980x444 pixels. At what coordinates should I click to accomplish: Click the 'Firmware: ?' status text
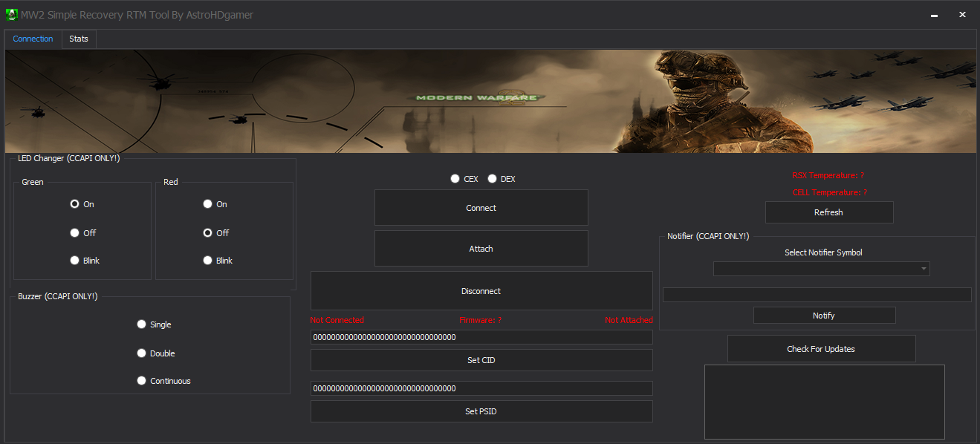click(481, 320)
